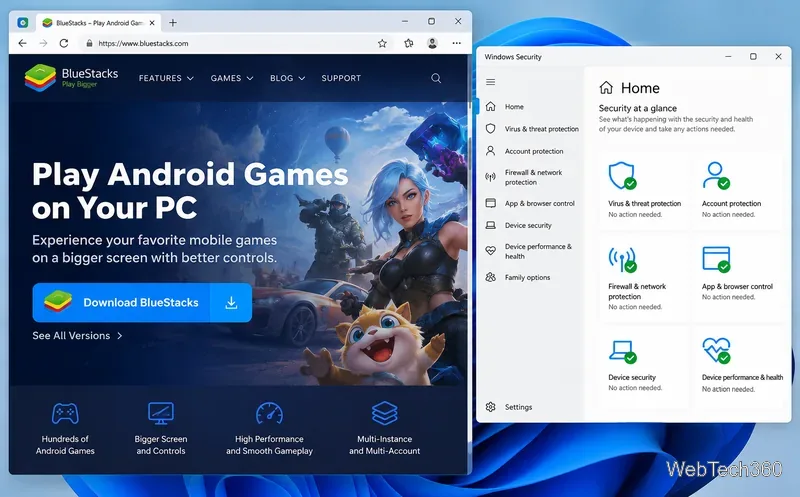Expand the BLOG dropdown menu
The image size is (800, 497).
[x=287, y=78]
